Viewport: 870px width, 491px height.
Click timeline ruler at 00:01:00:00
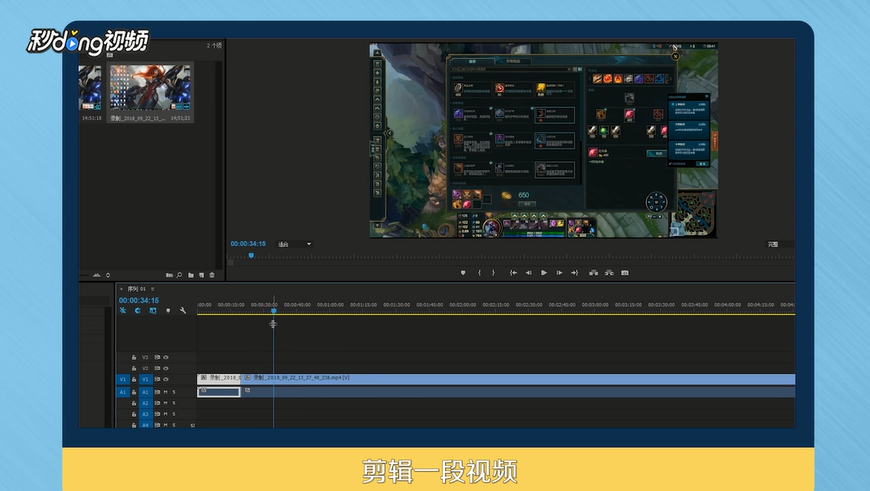point(330,305)
